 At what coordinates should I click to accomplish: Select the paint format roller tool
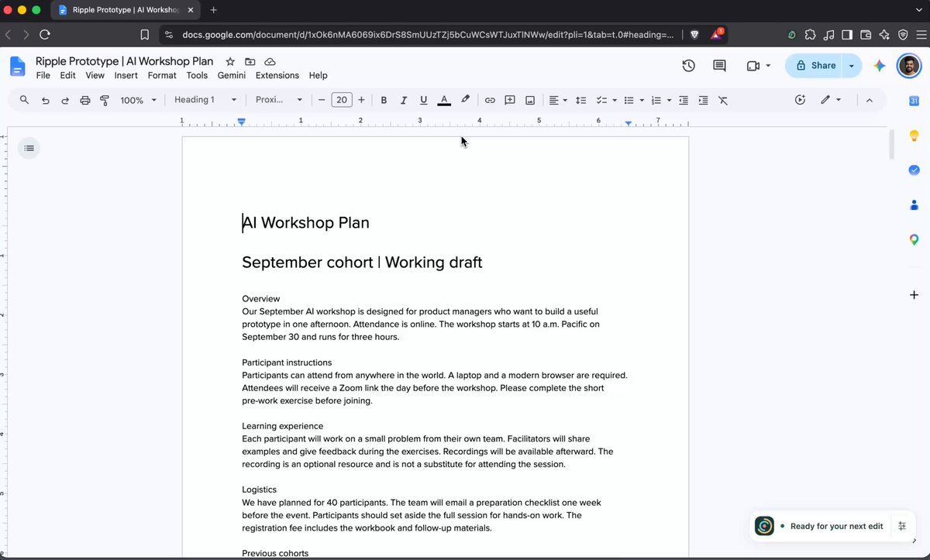(x=105, y=100)
